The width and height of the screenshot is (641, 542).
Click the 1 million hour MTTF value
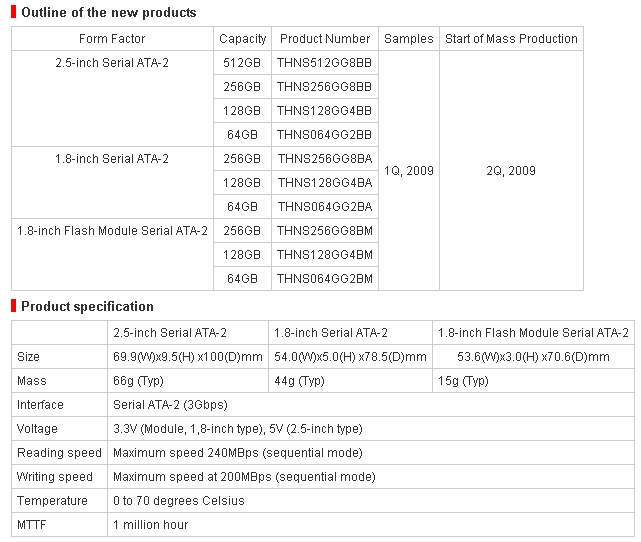pos(150,525)
